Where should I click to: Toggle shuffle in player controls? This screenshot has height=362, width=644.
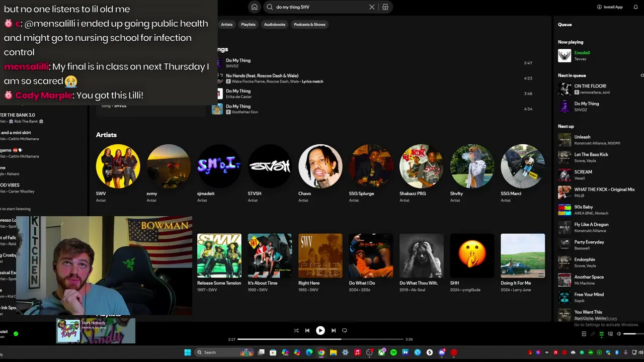coord(296,330)
